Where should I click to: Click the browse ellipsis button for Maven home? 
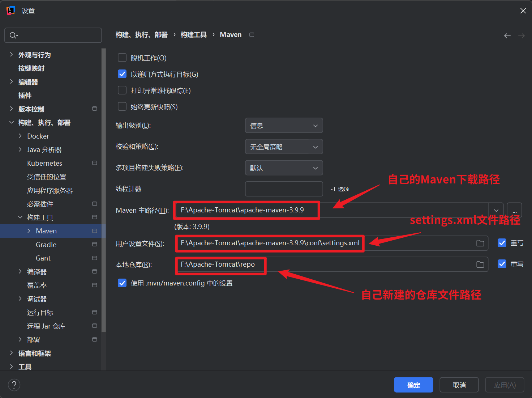514,210
